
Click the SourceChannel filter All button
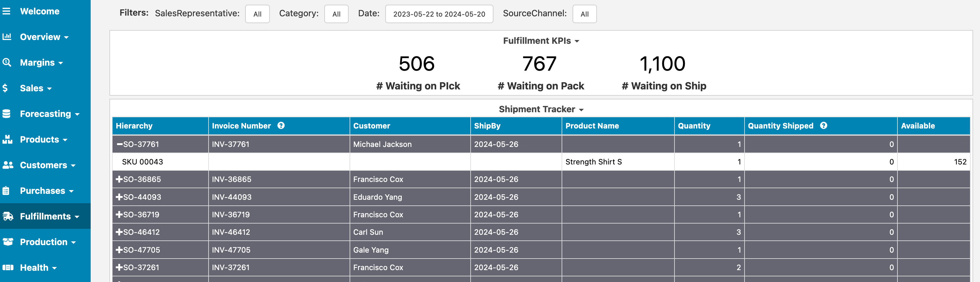pos(584,14)
